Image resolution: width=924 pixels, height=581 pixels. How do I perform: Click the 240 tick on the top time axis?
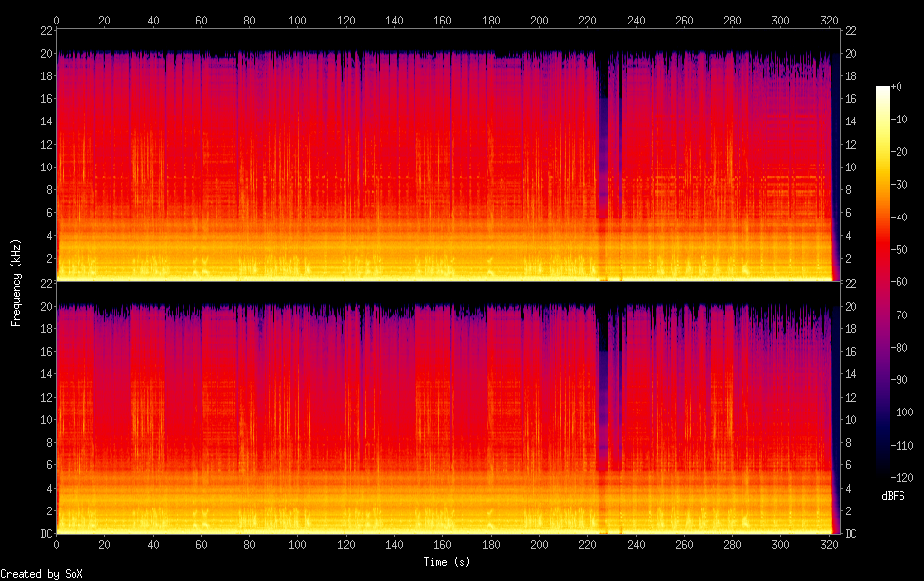tap(636, 19)
